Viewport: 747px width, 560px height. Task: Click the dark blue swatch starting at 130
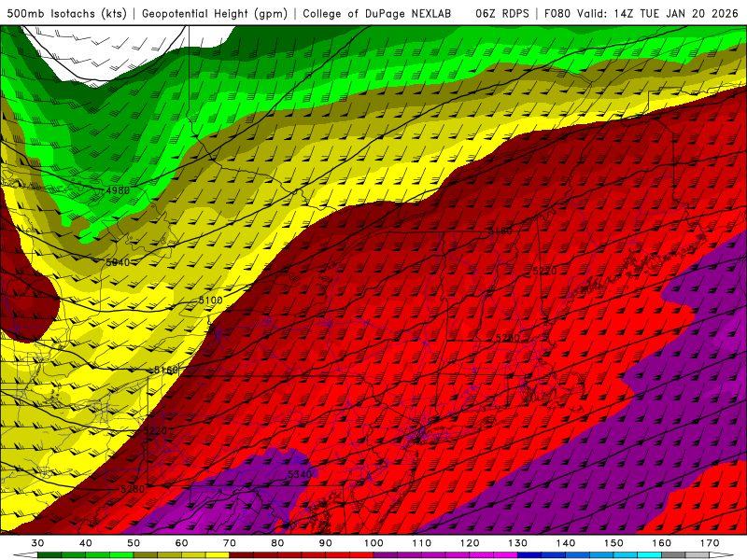(x=529, y=555)
